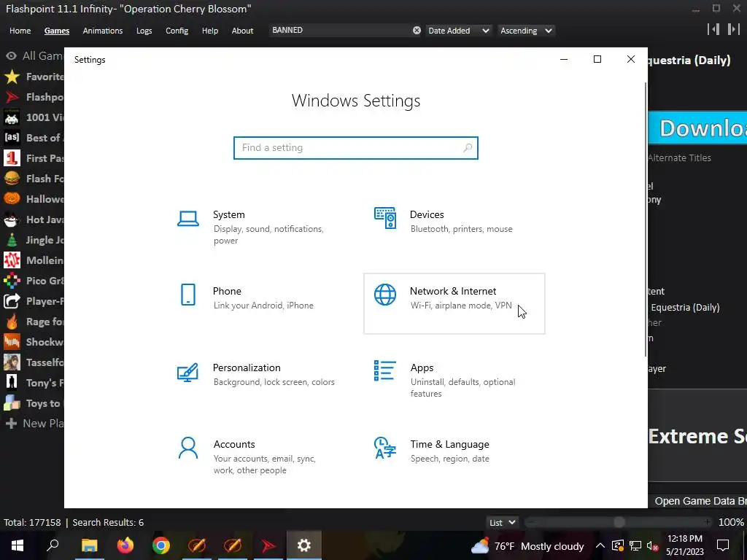Viewport: 747px width, 560px height.
Task: Select the 1001 playlist invader icon
Action: click(x=12, y=117)
